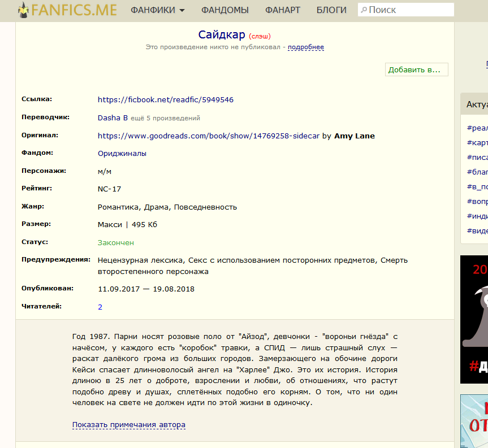Click the подробнее link
Screen dimensions: 488x448
pos(305,47)
